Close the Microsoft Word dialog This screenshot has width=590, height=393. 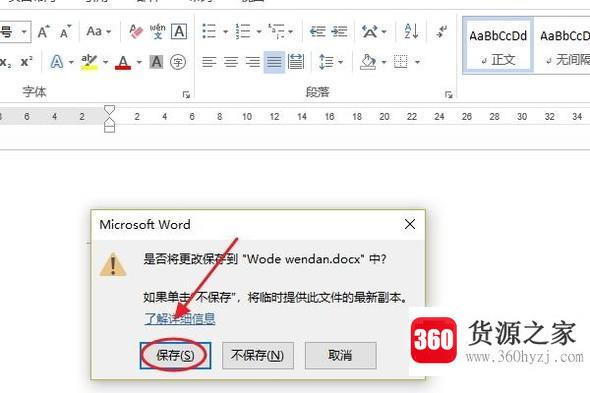[x=410, y=224]
